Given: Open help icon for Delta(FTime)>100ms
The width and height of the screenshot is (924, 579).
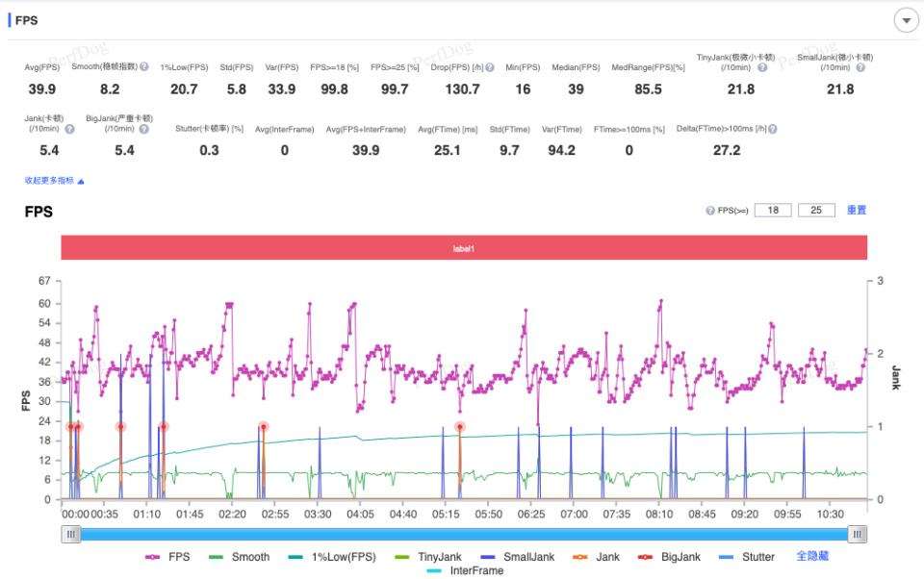Looking at the screenshot, I should pos(773,129).
